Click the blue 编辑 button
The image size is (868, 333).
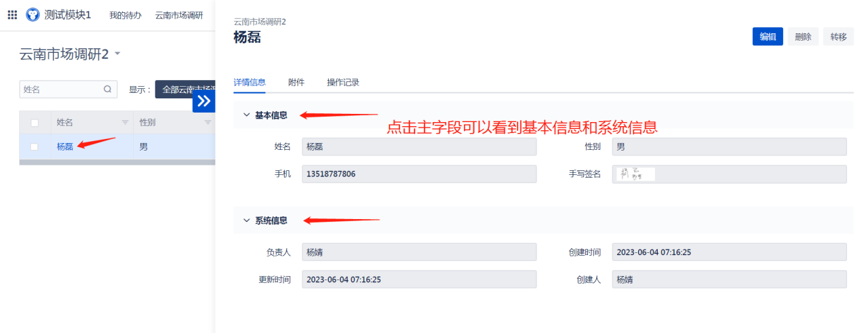click(x=768, y=37)
